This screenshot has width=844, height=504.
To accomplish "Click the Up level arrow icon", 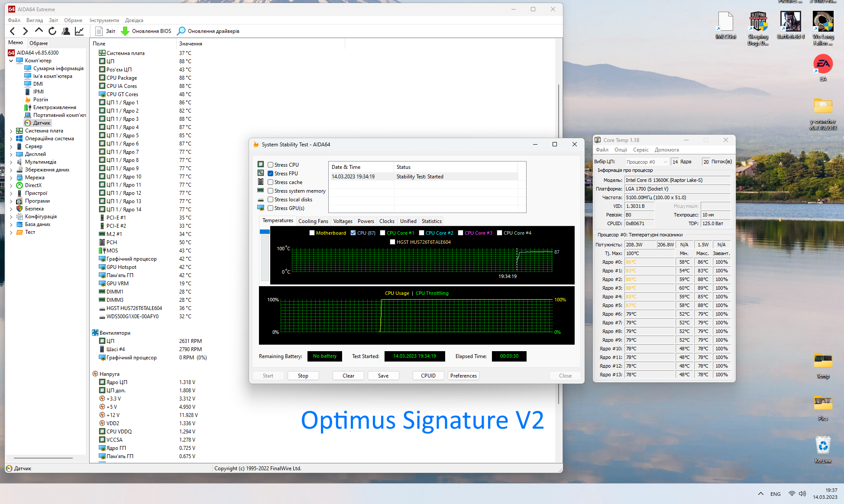I will tap(39, 31).
